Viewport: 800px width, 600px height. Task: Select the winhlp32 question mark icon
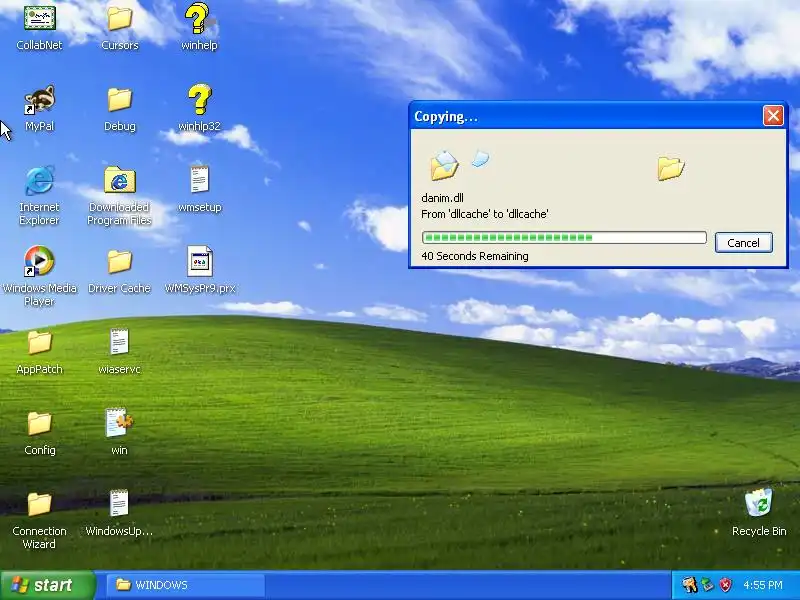point(199,99)
